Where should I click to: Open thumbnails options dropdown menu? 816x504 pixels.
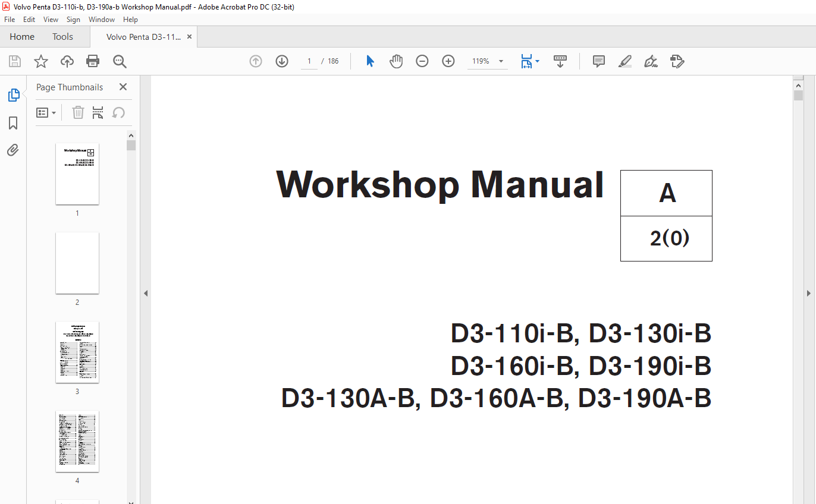click(x=46, y=112)
